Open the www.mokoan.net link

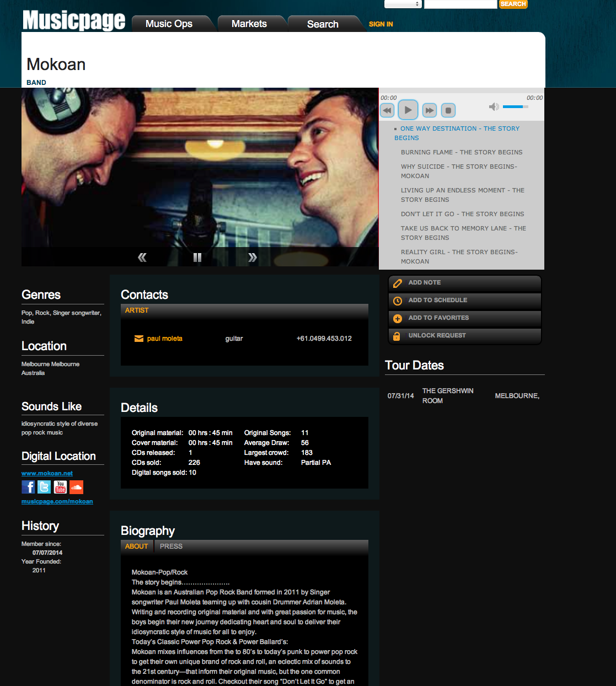point(47,473)
